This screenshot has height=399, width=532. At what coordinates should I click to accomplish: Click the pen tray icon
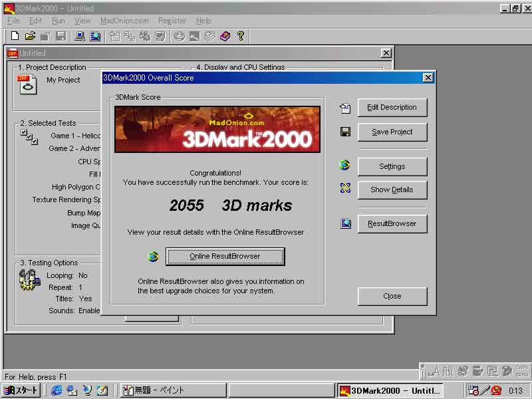click(x=485, y=390)
